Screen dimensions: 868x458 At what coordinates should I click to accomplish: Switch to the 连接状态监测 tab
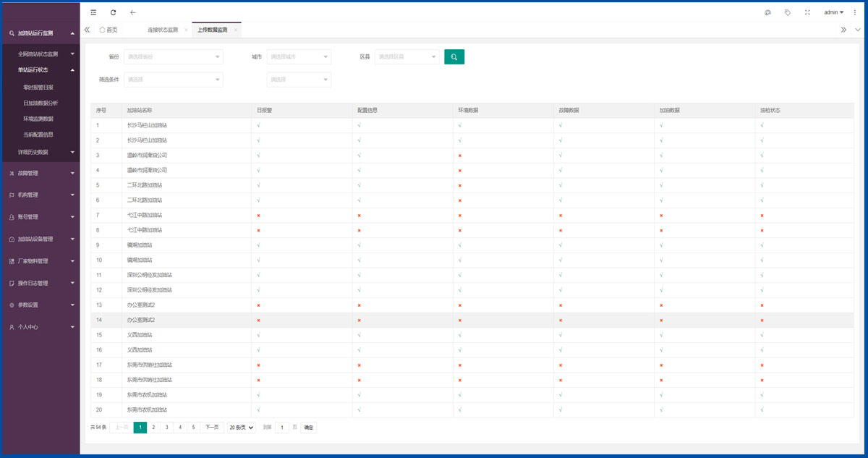coord(163,30)
